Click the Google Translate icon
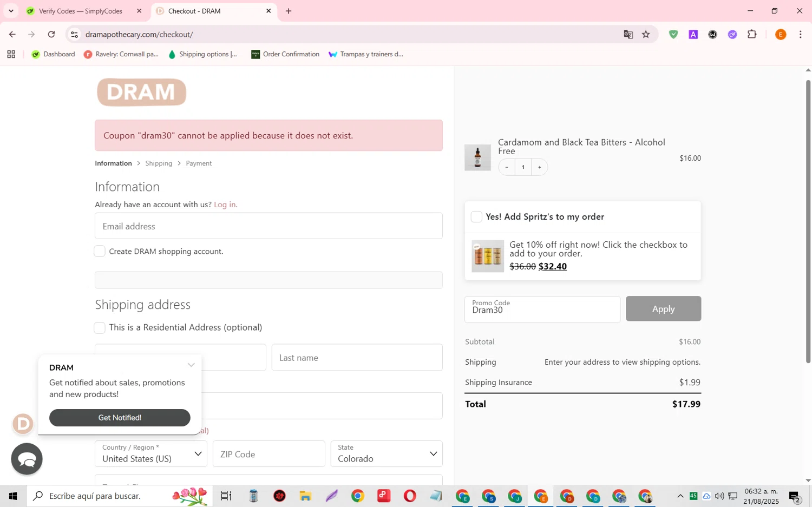Image resolution: width=812 pixels, height=507 pixels. [628, 34]
